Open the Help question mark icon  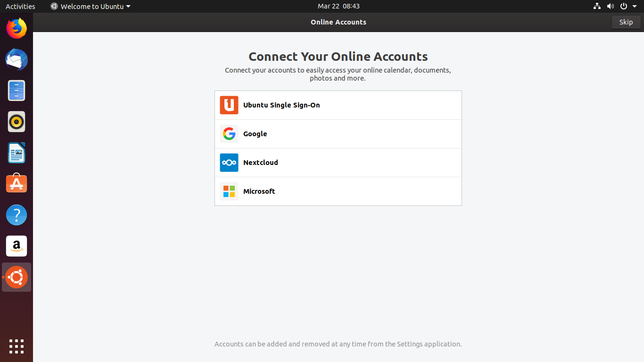click(x=17, y=215)
